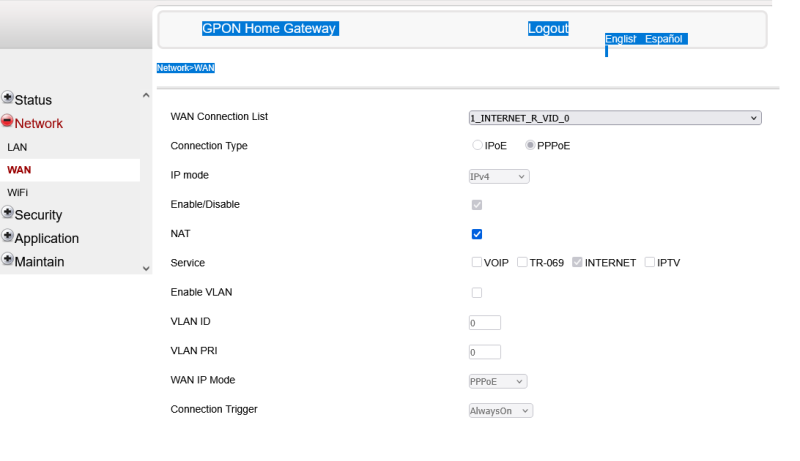This screenshot has width=800, height=461.
Task: Open the Security menu
Action: pos(38,215)
